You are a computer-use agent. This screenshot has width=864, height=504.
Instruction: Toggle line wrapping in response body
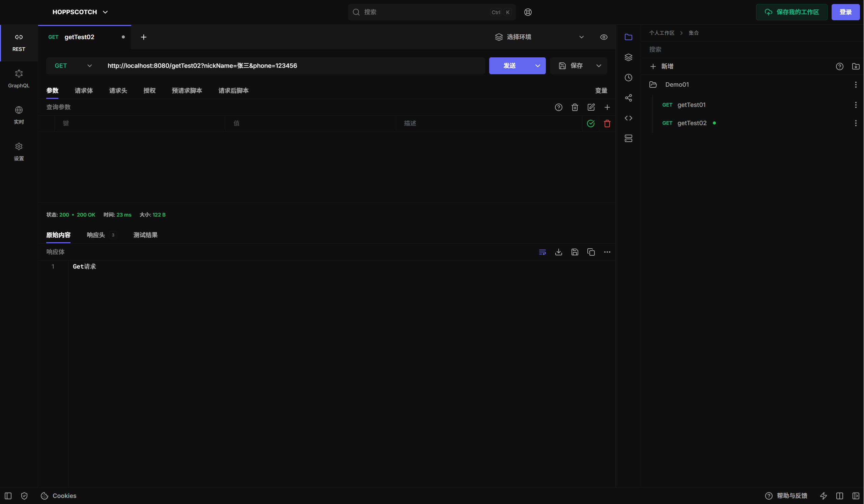(542, 252)
